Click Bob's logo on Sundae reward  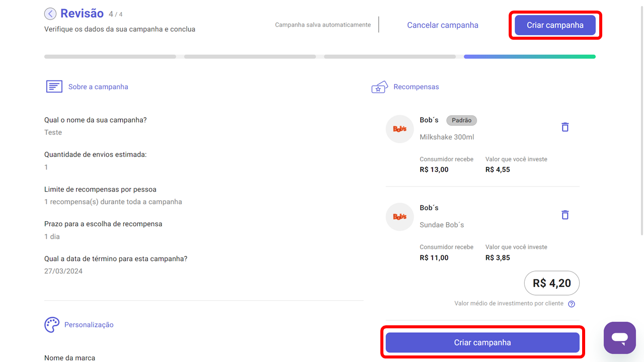(399, 217)
